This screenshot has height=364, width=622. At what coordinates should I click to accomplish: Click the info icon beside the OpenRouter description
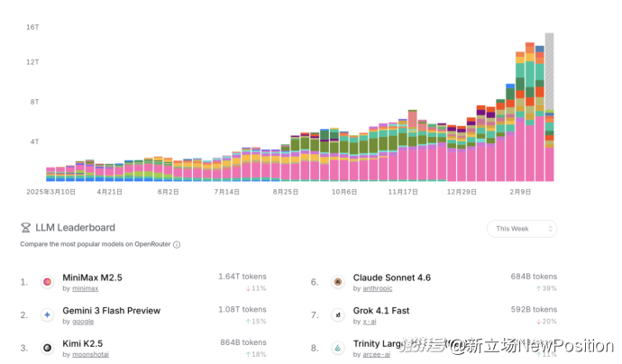click(x=177, y=244)
